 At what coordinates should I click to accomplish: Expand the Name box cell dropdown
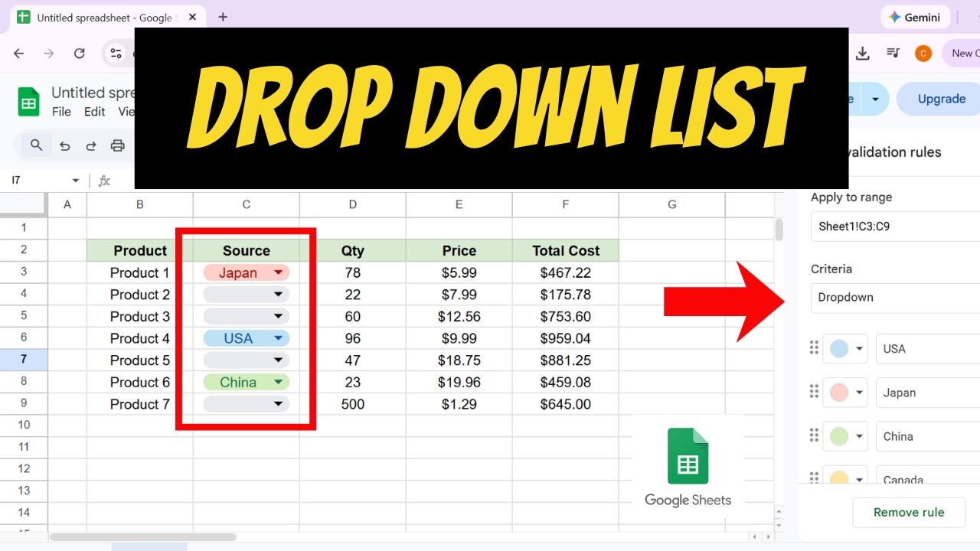point(75,181)
